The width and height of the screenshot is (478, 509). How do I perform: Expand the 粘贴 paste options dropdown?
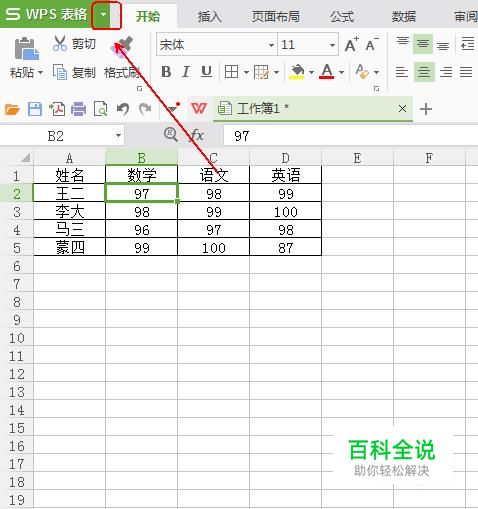(40, 72)
